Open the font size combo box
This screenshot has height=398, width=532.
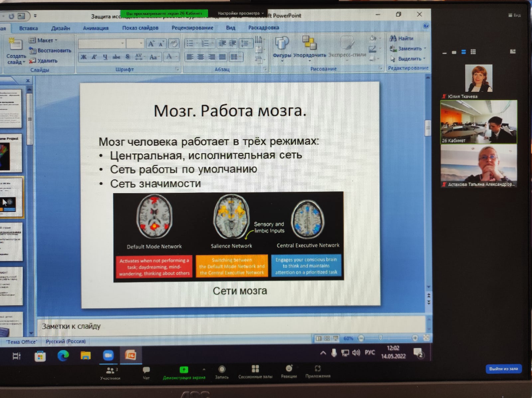[x=135, y=44]
